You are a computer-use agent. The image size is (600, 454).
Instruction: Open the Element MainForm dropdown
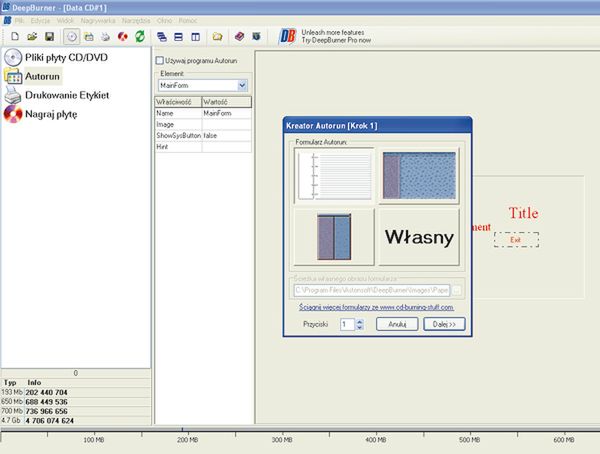tap(243, 86)
